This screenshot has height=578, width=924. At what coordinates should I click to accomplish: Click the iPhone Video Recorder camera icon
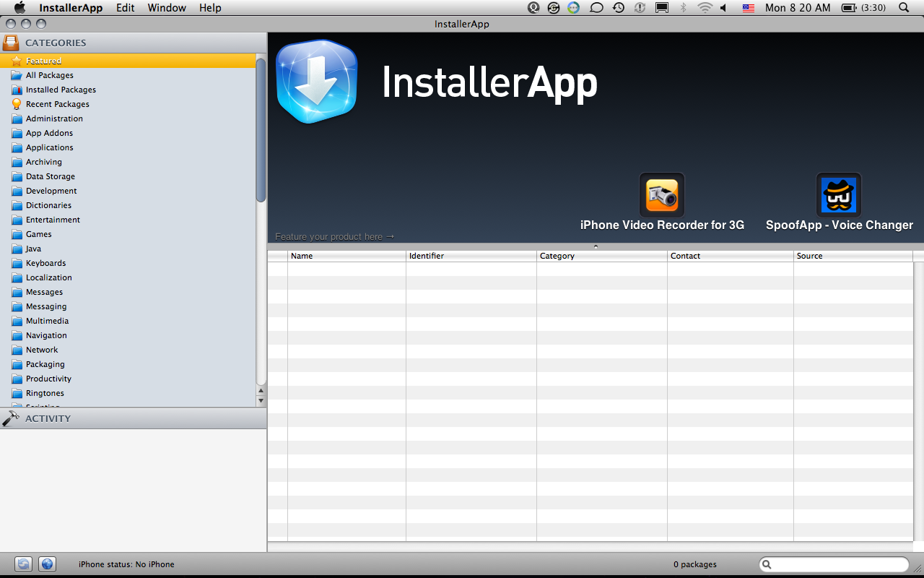tap(661, 195)
